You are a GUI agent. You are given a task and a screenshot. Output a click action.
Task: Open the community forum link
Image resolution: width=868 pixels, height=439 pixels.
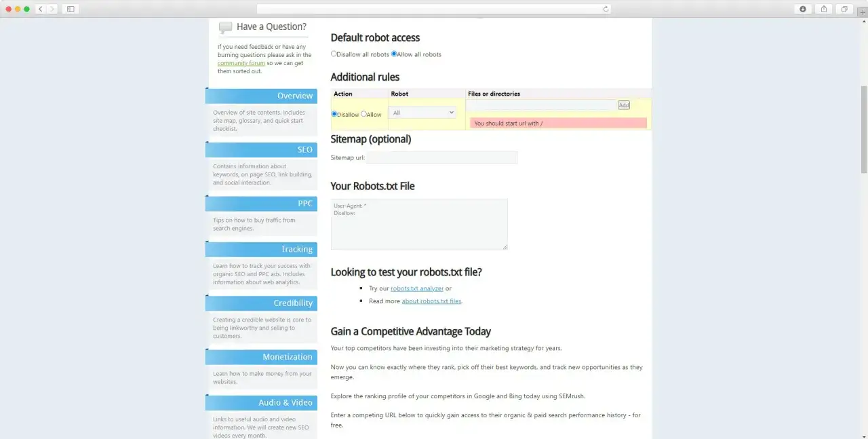(x=241, y=63)
